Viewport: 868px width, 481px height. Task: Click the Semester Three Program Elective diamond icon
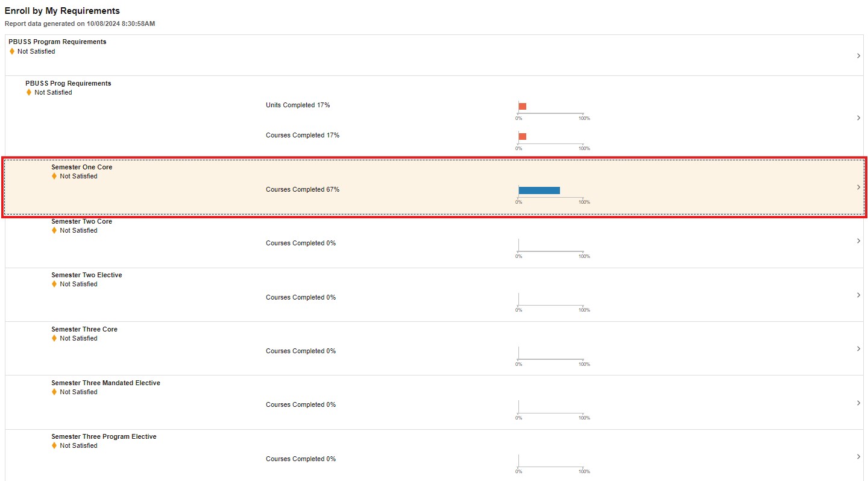(x=54, y=446)
